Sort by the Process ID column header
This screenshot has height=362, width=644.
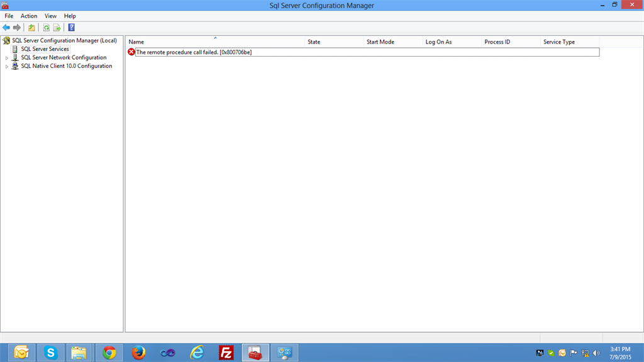[x=511, y=42]
